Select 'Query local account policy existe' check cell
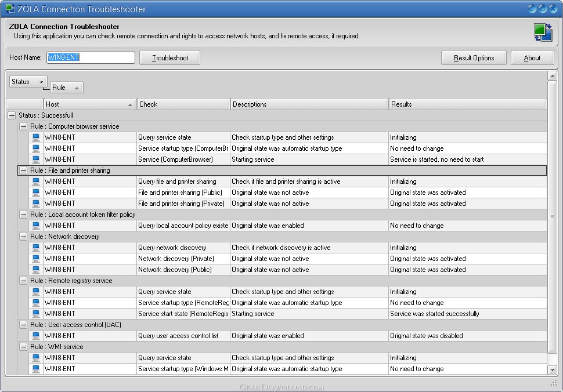Screen dimensions: 563x392 pyautogui.click(x=183, y=226)
